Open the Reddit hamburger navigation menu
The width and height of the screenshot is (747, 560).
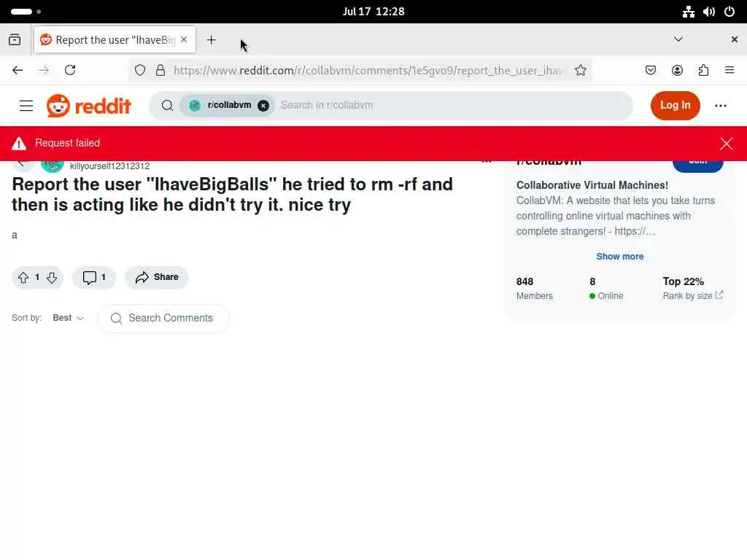pyautogui.click(x=26, y=106)
